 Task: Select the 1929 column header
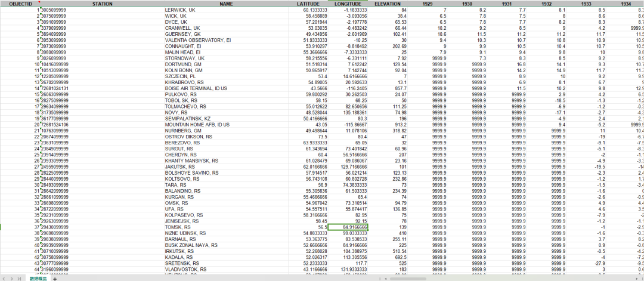pos(428,4)
